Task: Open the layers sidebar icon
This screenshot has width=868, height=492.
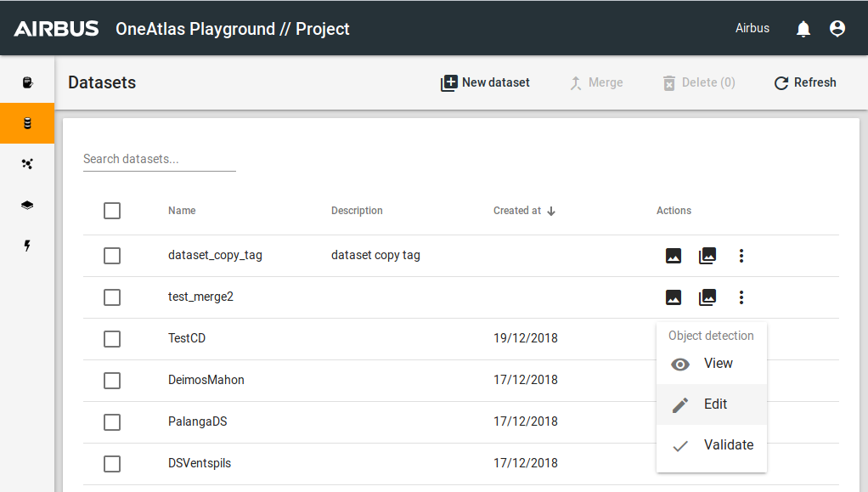Action: click(27, 205)
